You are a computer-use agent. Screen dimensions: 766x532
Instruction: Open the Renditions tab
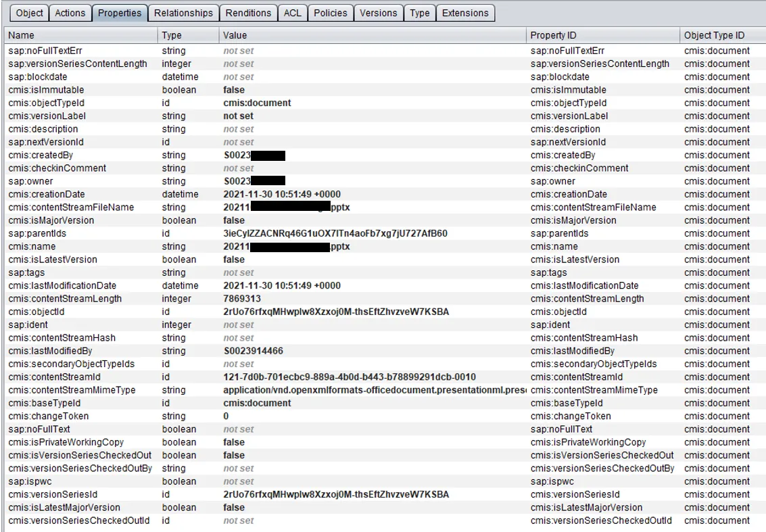[248, 13]
